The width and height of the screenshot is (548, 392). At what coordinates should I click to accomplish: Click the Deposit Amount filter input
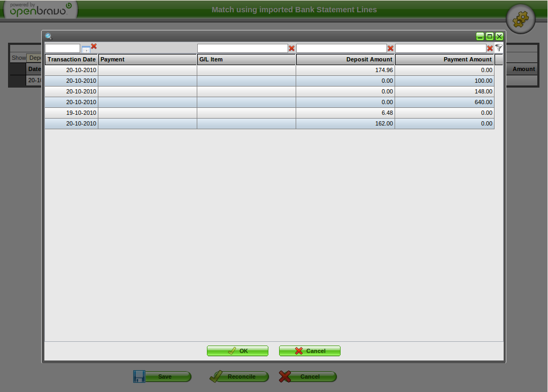click(342, 48)
